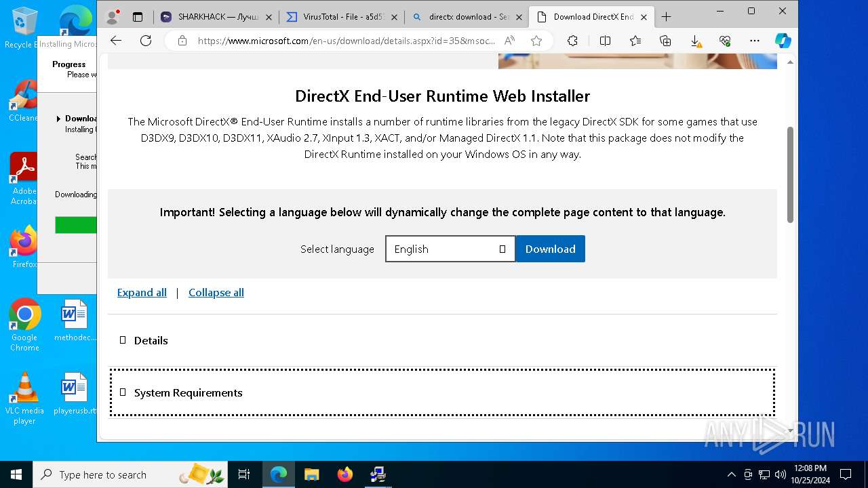
Task: Close the Download DirectX tab
Action: point(644,17)
